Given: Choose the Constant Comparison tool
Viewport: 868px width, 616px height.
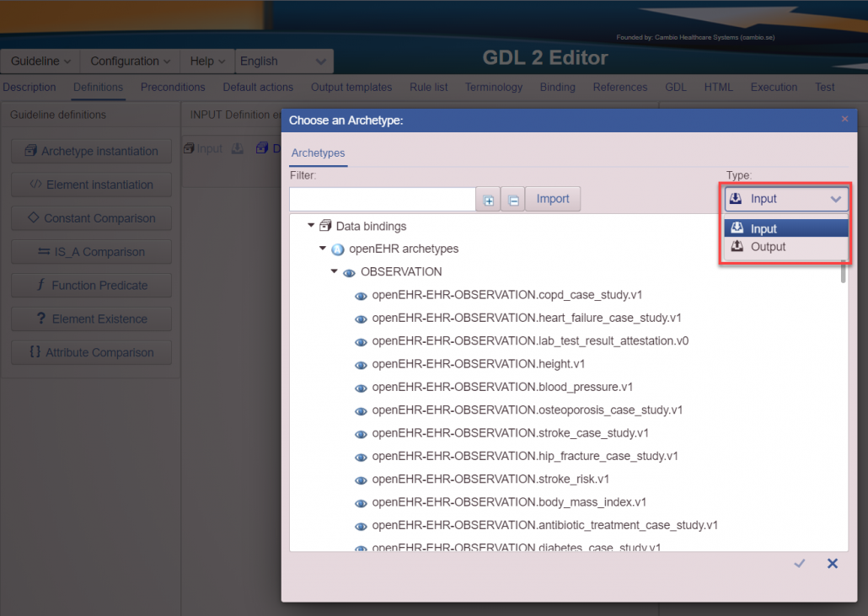Looking at the screenshot, I should click(90, 218).
